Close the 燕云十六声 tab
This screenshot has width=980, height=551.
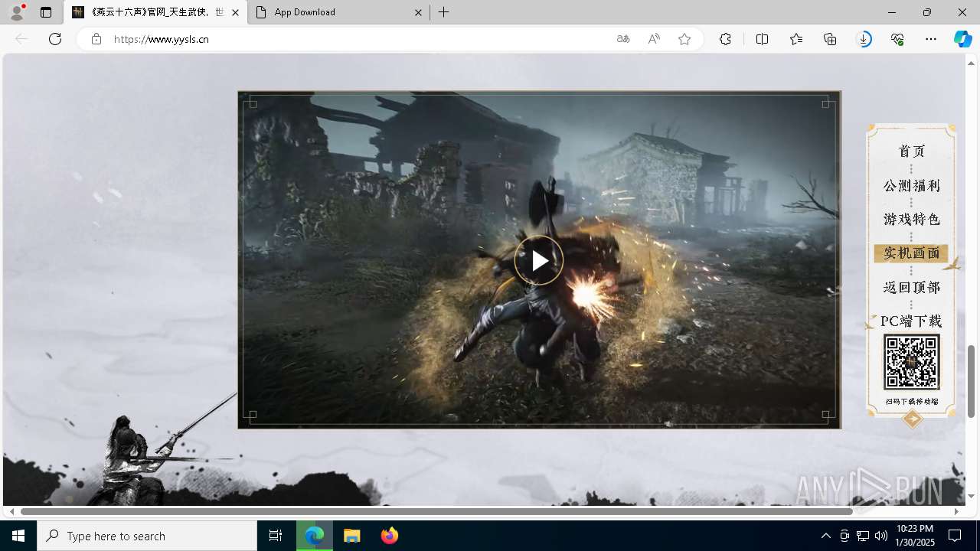click(235, 12)
